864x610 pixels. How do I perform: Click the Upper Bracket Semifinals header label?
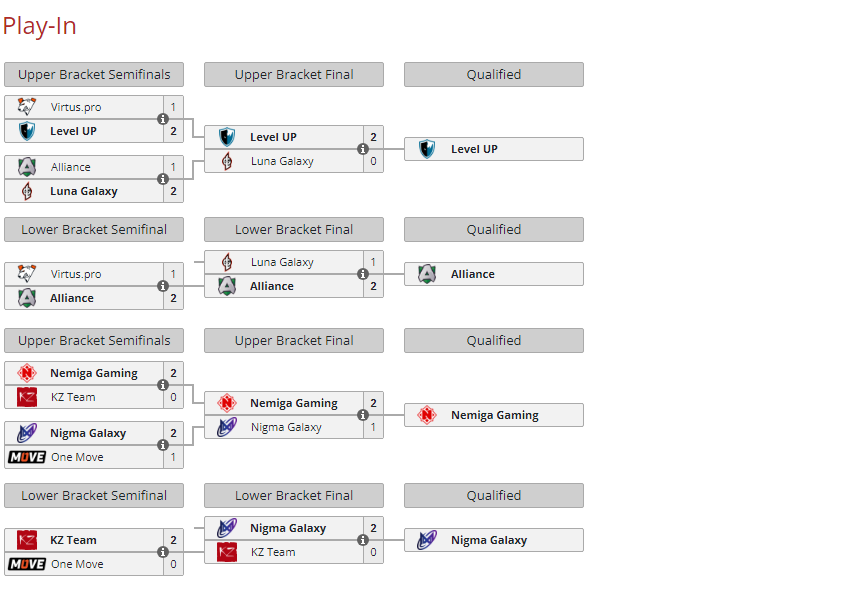[x=93, y=74]
